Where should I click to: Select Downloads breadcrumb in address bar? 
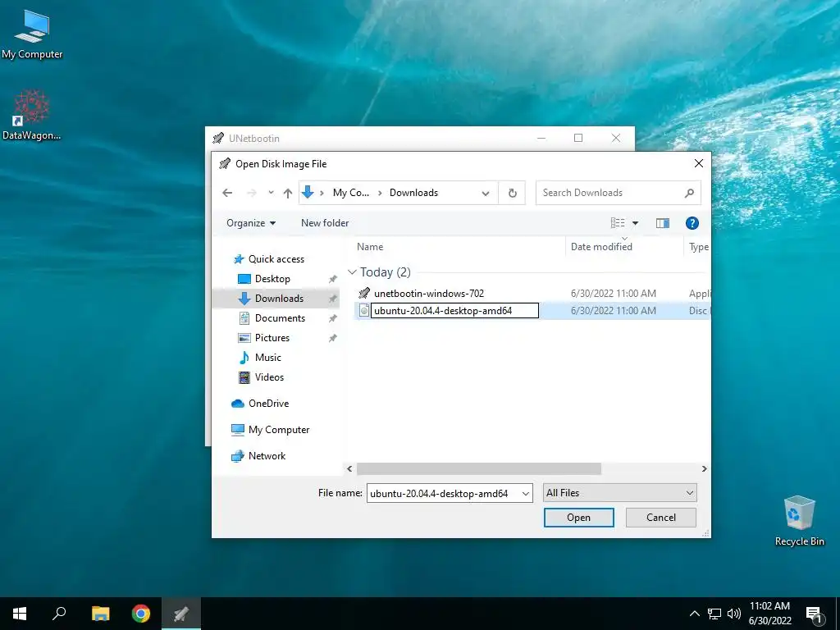[x=413, y=193]
